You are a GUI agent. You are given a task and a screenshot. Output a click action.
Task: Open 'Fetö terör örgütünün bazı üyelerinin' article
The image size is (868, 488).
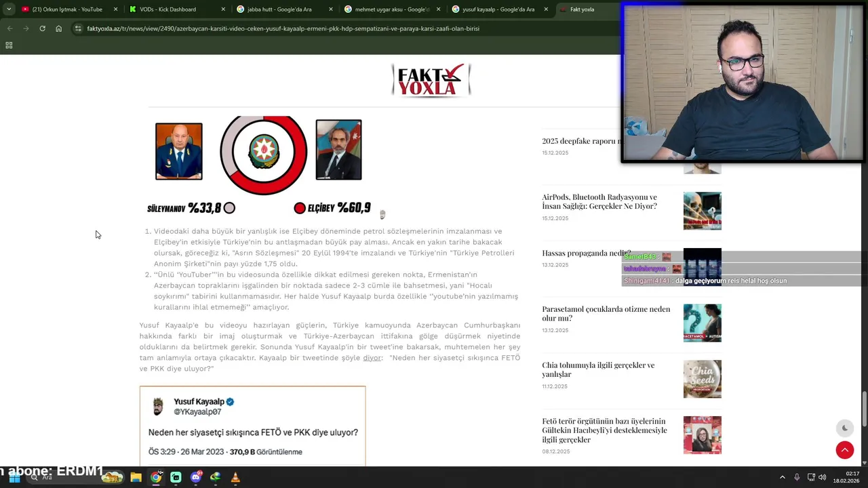[604, 430]
